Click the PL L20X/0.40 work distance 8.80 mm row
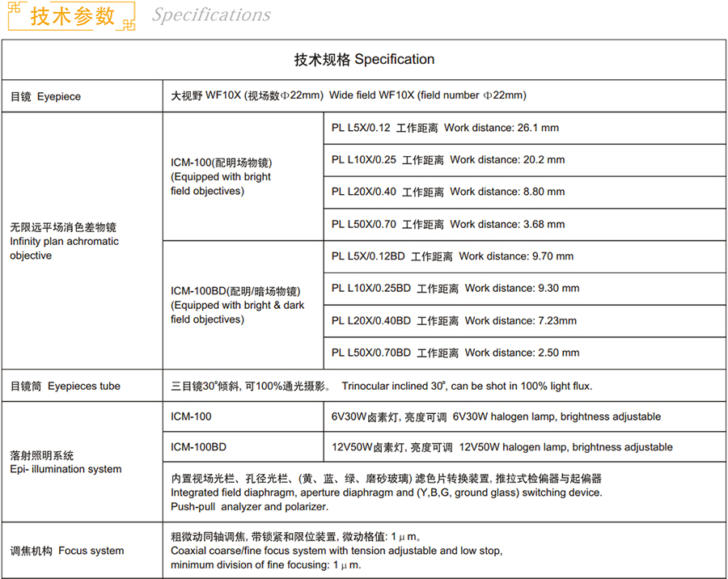728x579 pixels. (x=448, y=192)
